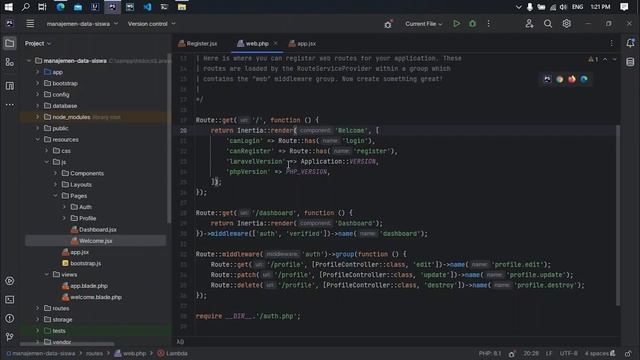This screenshot has width=640, height=360.
Task: Click the routes breadcrumb in status bar
Action: (94, 353)
